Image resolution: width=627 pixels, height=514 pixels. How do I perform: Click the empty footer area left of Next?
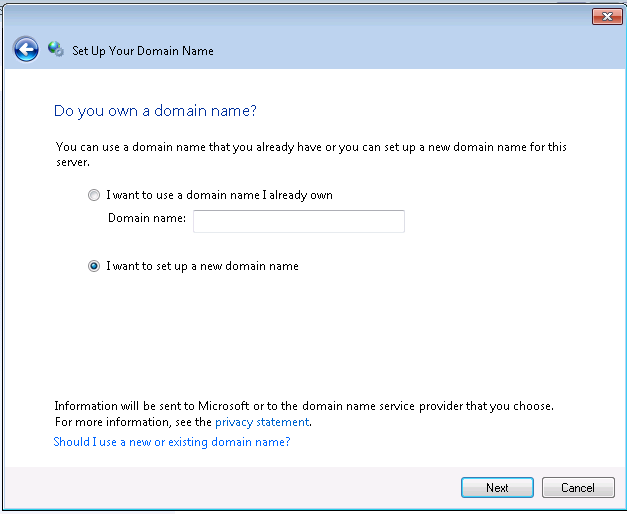(230, 488)
